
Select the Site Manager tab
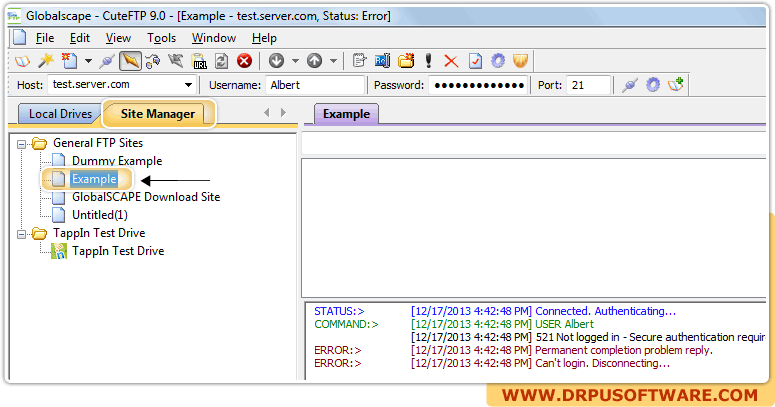point(158,114)
